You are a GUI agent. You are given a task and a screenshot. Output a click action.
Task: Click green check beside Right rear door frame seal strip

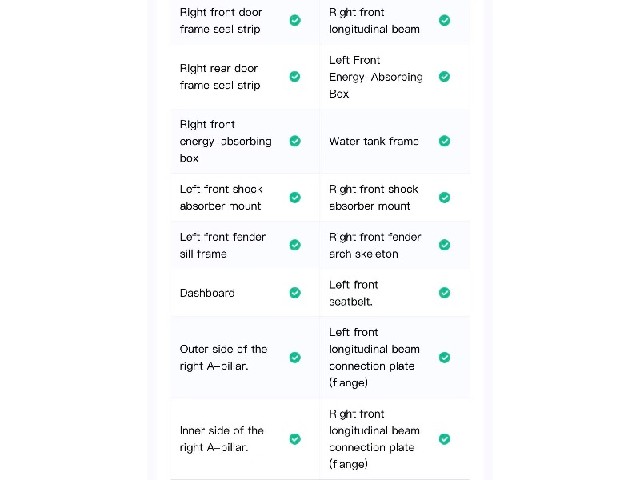pos(295,77)
